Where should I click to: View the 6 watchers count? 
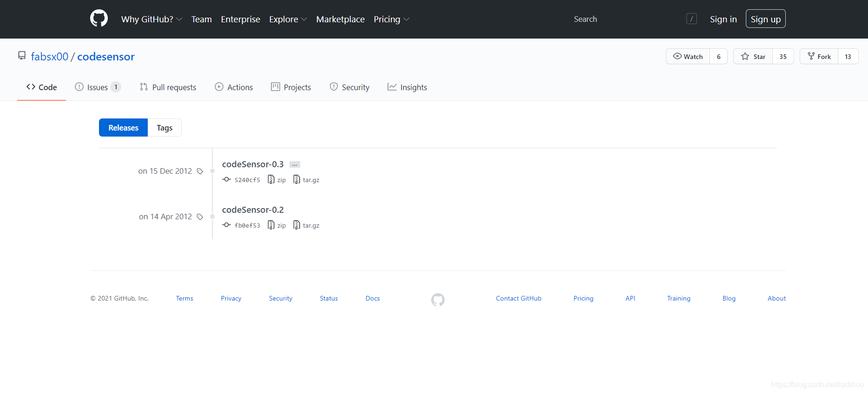tap(718, 56)
